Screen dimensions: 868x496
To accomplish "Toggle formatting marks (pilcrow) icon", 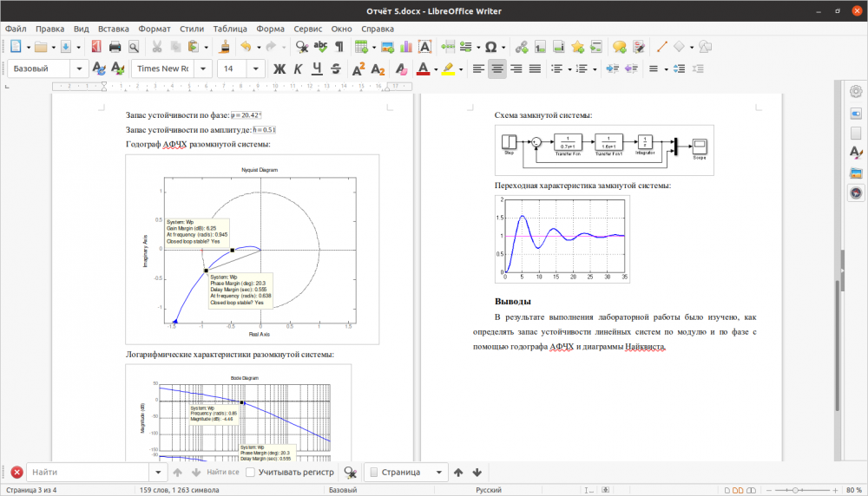I will (339, 47).
